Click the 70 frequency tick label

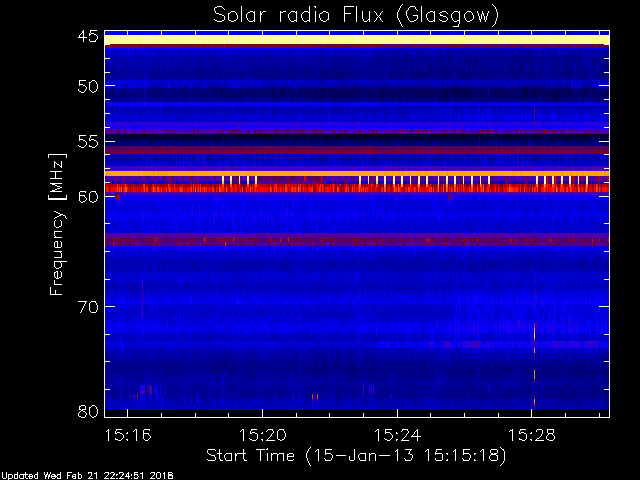88,307
